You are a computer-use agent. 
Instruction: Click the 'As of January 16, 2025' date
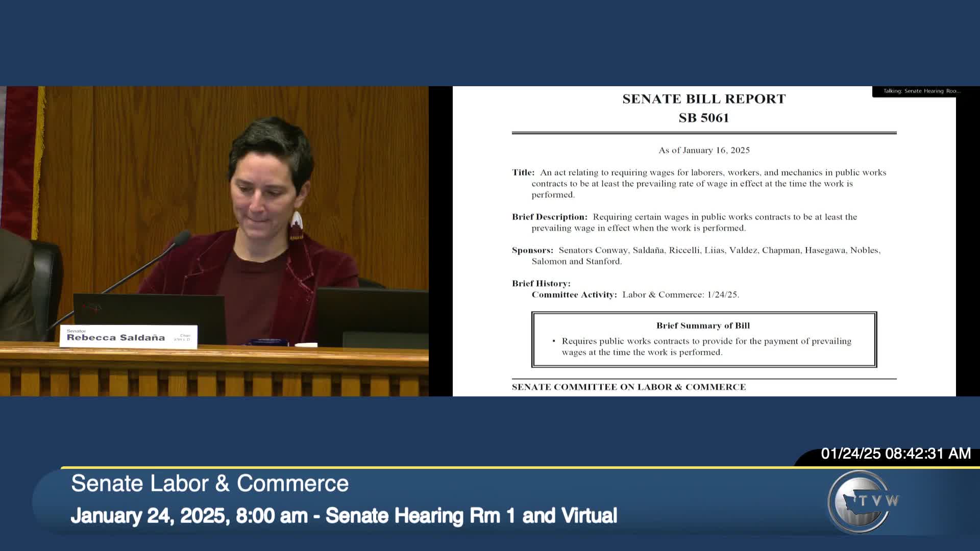pos(703,151)
